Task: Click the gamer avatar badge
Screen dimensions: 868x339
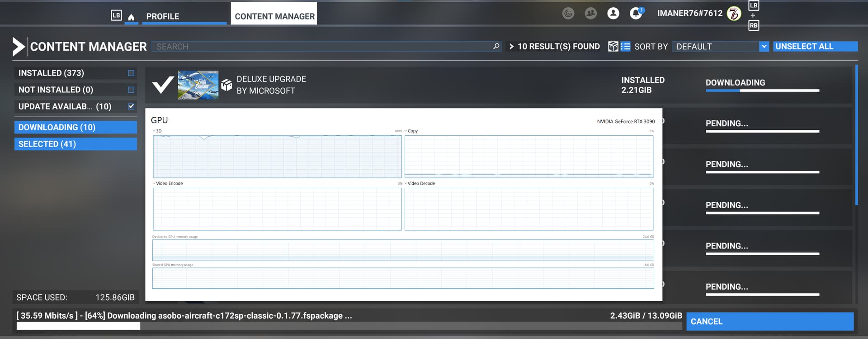Action: click(734, 14)
